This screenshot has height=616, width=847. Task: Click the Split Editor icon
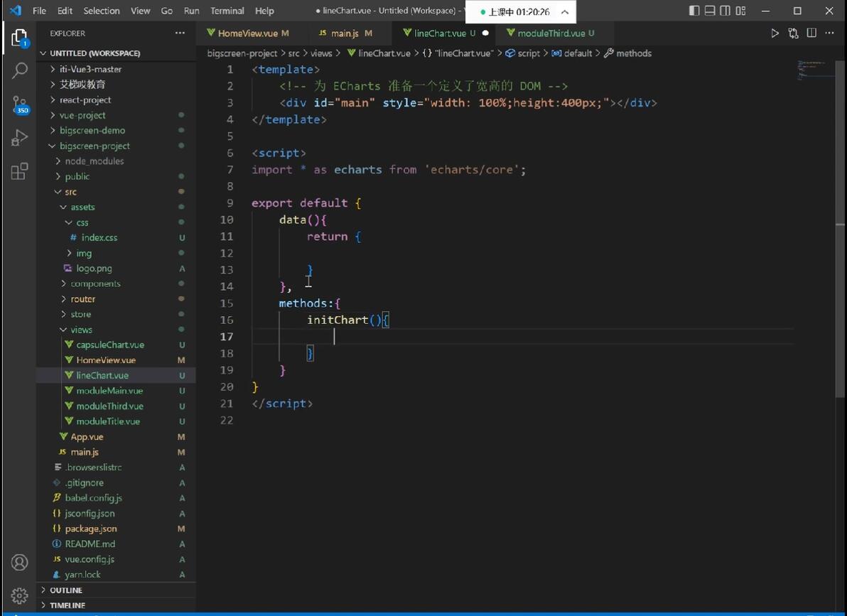(x=811, y=33)
